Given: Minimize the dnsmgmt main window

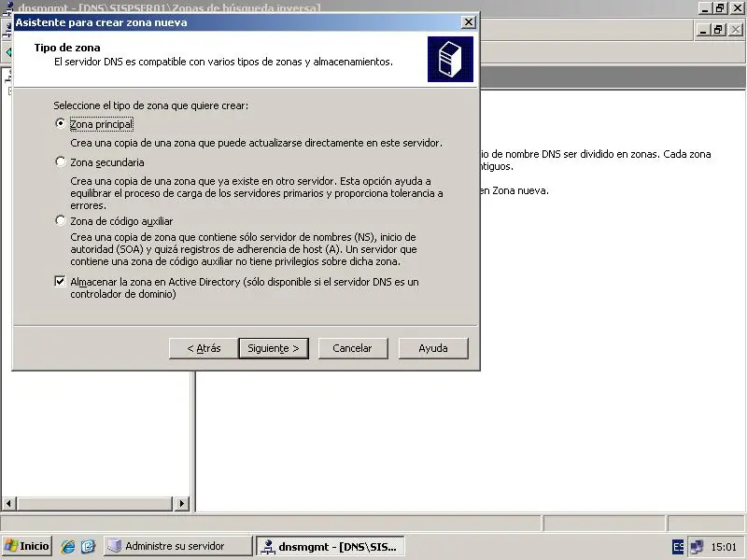Looking at the screenshot, I should coord(706,7).
